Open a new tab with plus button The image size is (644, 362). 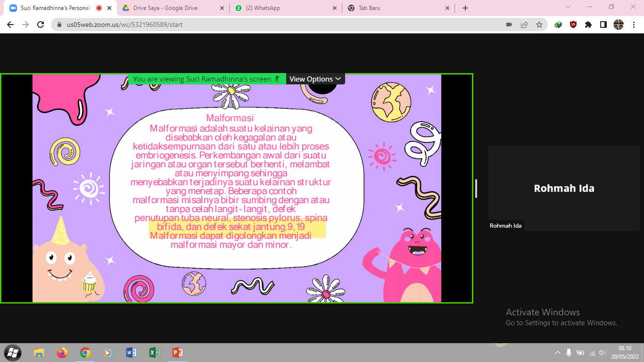[465, 8]
